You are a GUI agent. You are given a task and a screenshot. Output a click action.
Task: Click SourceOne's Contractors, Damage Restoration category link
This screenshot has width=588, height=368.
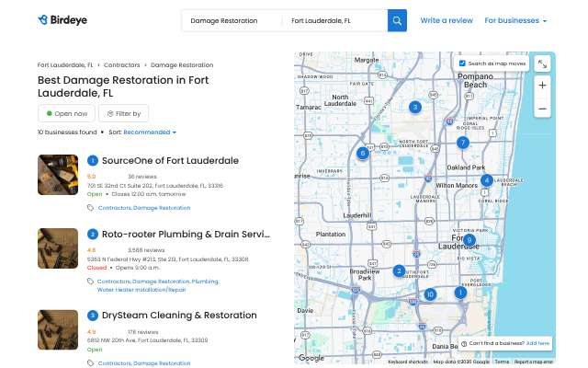click(x=144, y=208)
